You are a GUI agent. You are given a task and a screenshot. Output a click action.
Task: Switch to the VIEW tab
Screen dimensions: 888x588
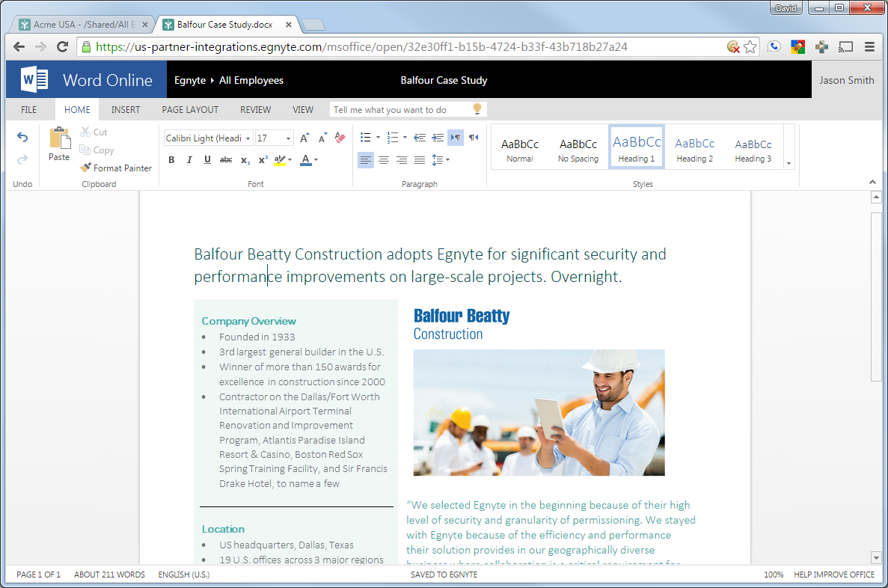pos(303,109)
